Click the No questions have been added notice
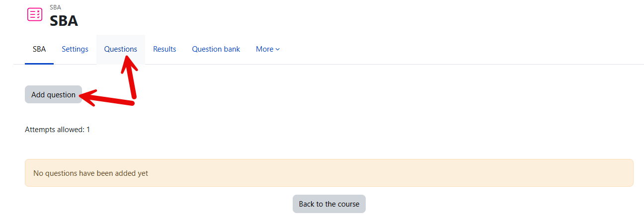Viewport: 644px width, 220px height. (x=90, y=173)
